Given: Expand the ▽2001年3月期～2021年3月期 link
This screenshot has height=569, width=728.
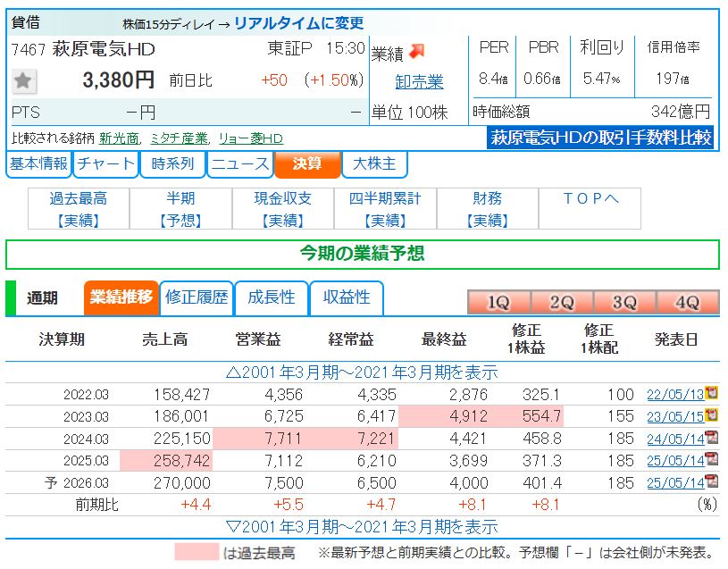Looking at the screenshot, I should coord(362,527).
